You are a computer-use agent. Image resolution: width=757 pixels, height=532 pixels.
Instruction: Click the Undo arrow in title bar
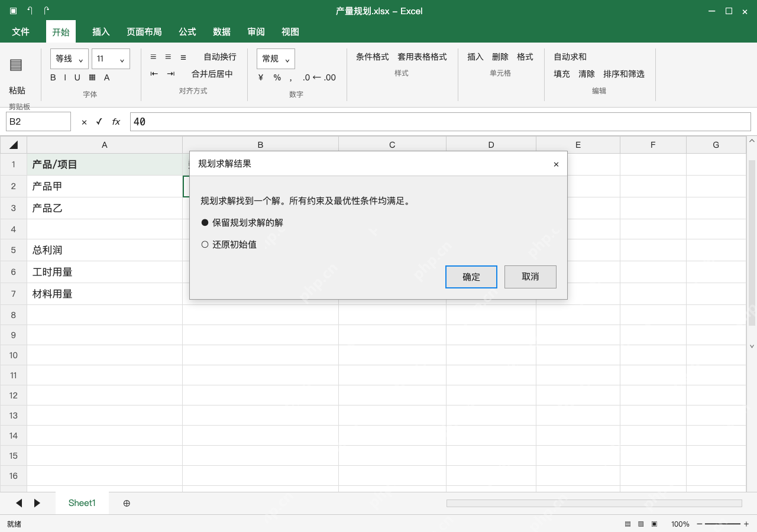click(x=30, y=11)
